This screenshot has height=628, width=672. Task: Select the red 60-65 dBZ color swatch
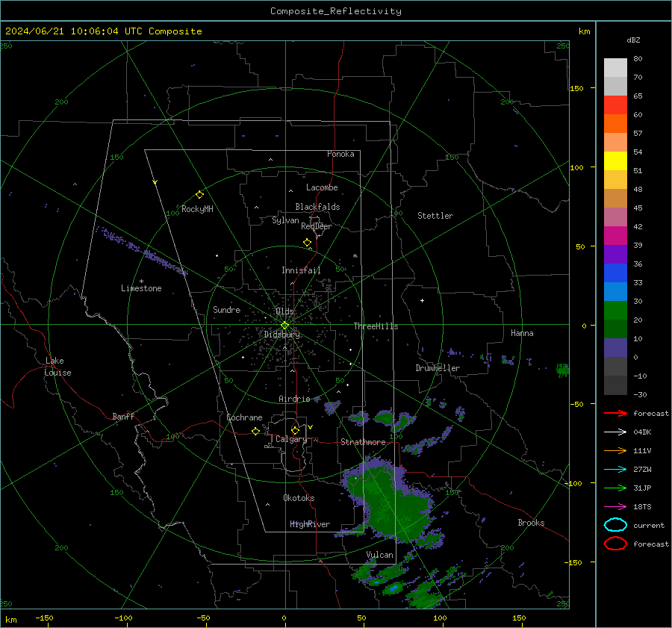(x=615, y=105)
